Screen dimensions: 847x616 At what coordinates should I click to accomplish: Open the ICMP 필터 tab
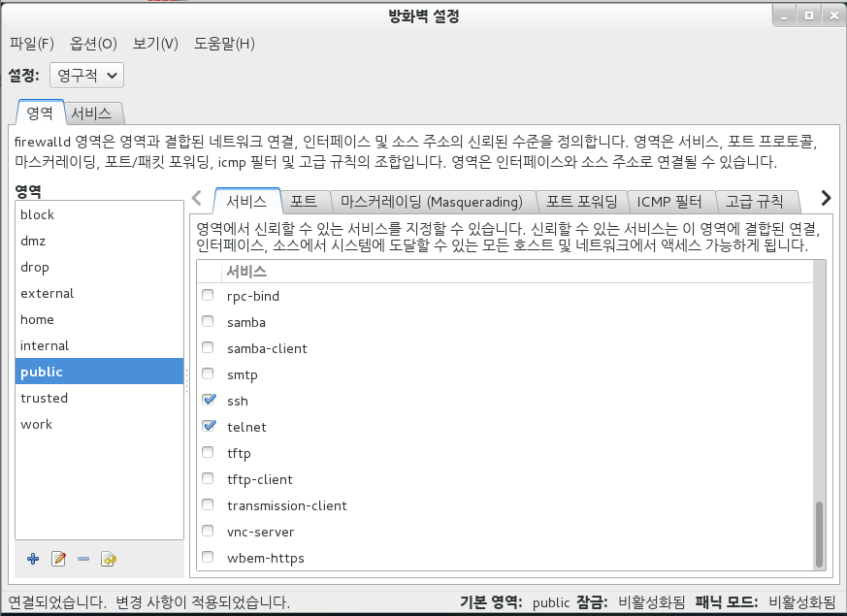(x=669, y=202)
